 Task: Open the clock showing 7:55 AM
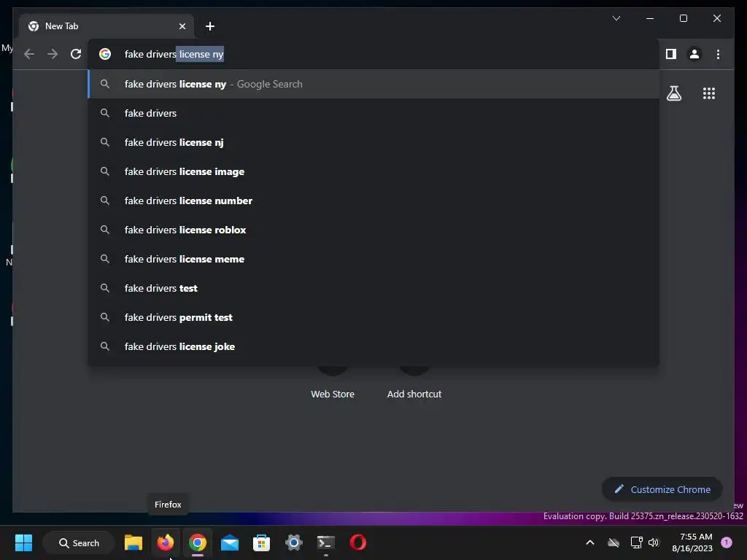[x=692, y=542]
